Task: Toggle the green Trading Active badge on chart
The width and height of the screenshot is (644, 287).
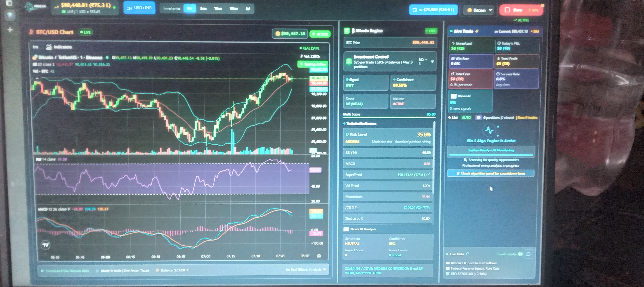Action: (x=313, y=64)
